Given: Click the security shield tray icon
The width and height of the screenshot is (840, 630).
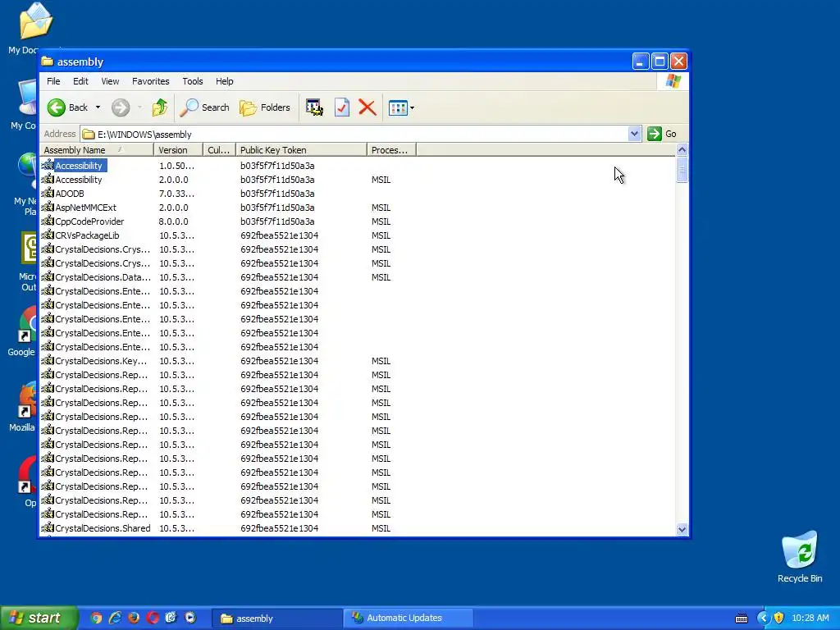Looking at the screenshot, I should point(779,619).
